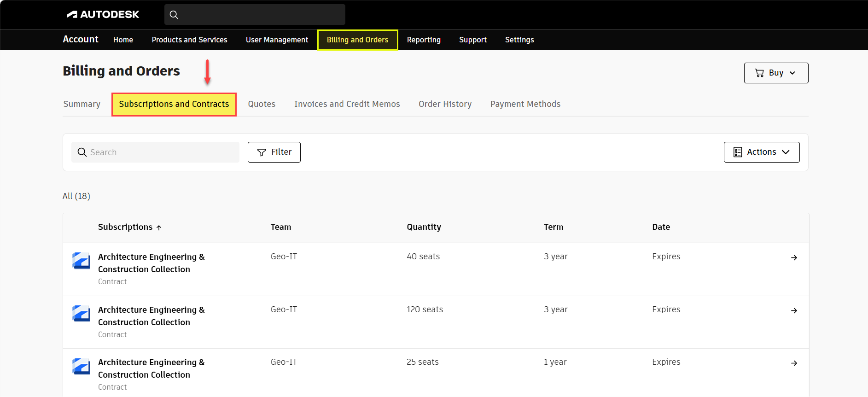
Task: Click the funnel icon on Filter
Action: click(x=262, y=152)
